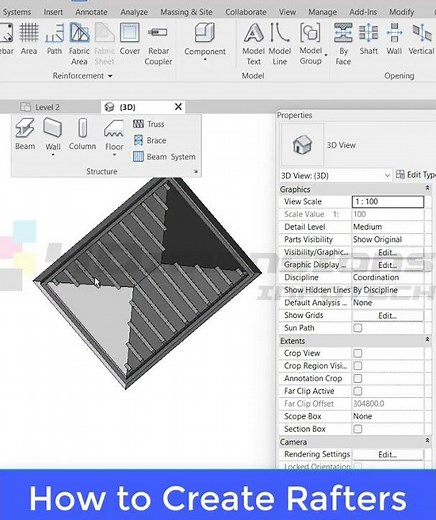The image size is (436, 520).
Task: Select the Area reinforcement tool
Action: click(x=29, y=39)
